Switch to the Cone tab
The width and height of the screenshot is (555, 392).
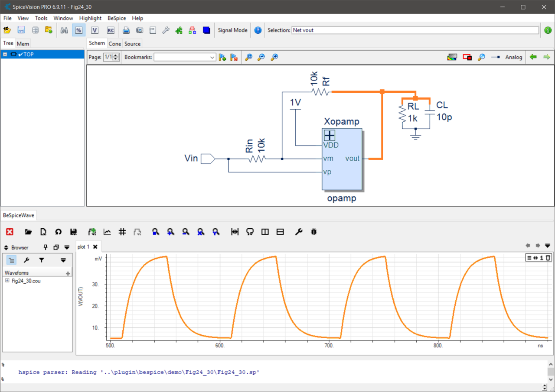(114, 44)
